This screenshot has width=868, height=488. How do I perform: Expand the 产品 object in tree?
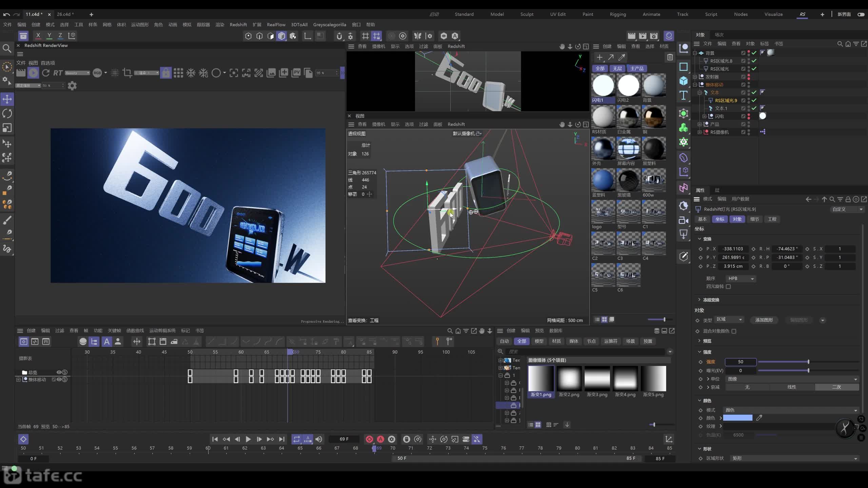click(699, 124)
